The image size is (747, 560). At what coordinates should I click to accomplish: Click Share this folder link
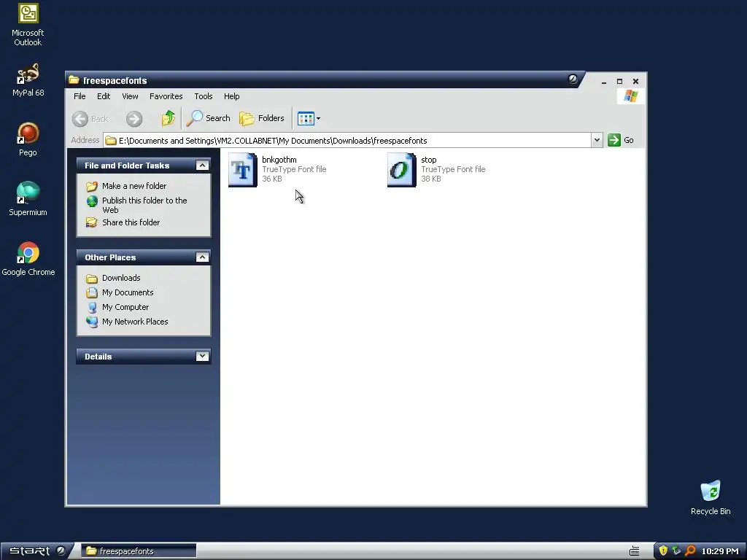coord(131,222)
